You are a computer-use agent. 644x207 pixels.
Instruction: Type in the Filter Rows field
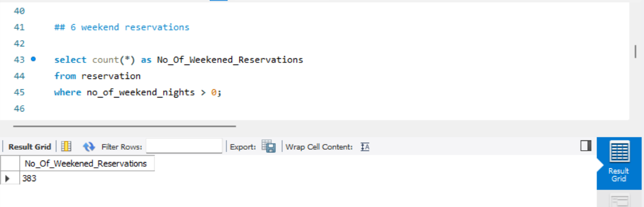coord(184,147)
